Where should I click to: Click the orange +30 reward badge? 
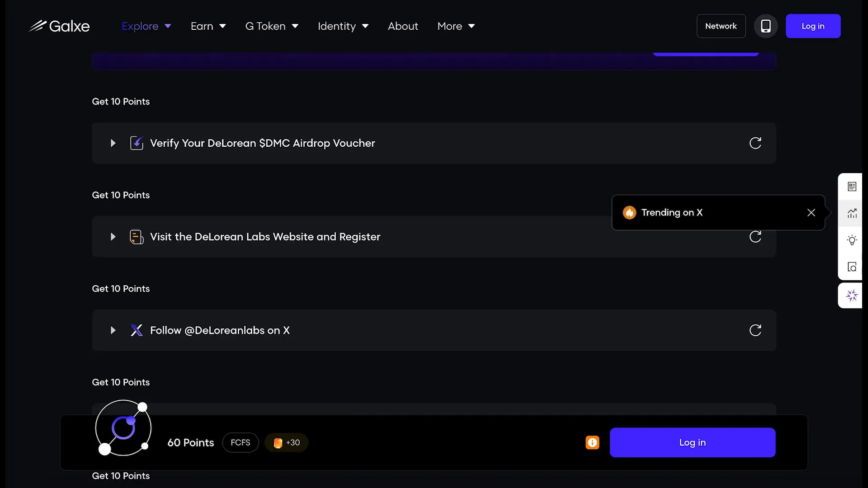tap(286, 442)
